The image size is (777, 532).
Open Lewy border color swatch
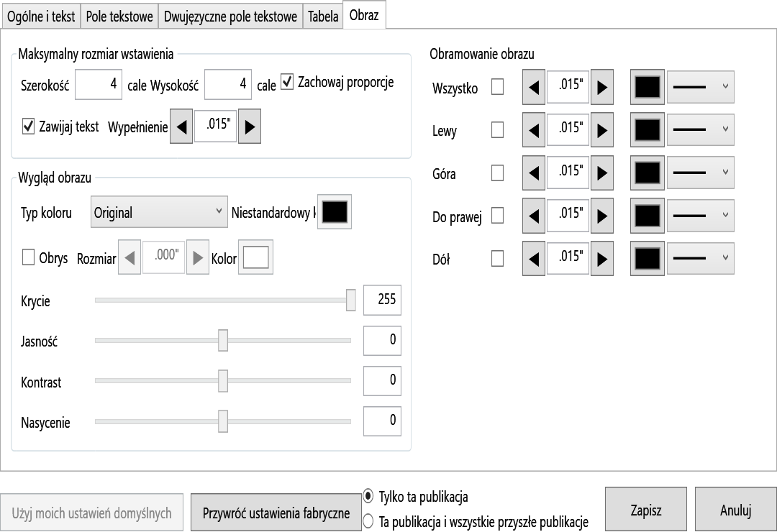pos(647,130)
